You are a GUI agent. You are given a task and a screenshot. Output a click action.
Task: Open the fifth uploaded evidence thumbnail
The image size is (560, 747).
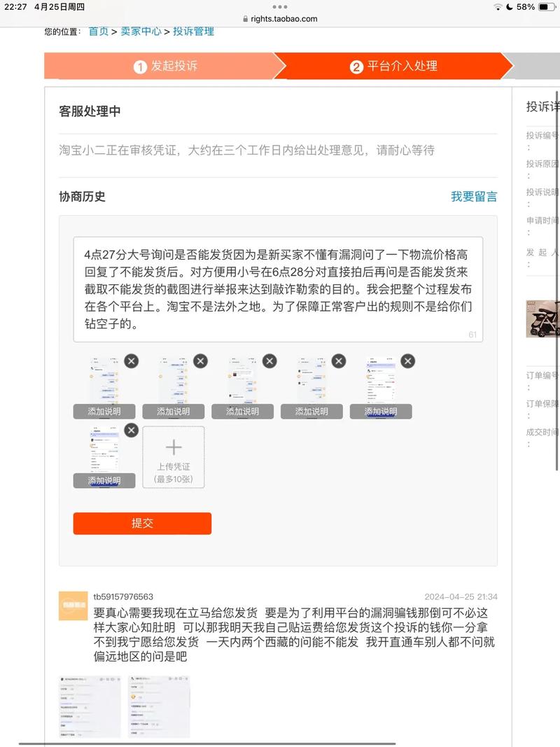[381, 380]
